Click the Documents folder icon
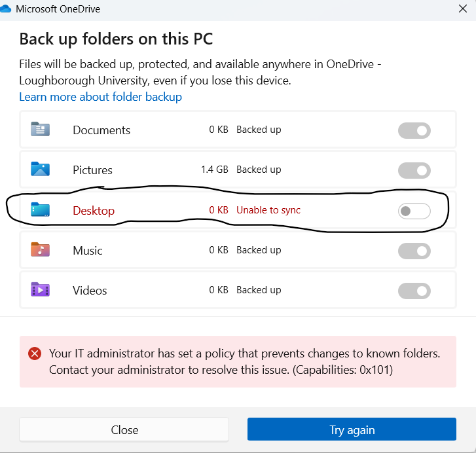Viewport: 476px width, 453px height. (x=41, y=130)
